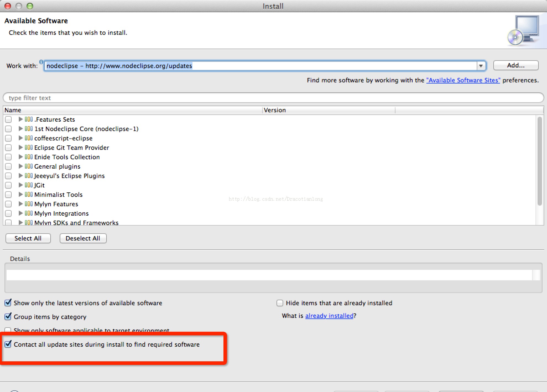Expand the JGit category
Viewport: 547px width, 392px height.
(x=20, y=185)
